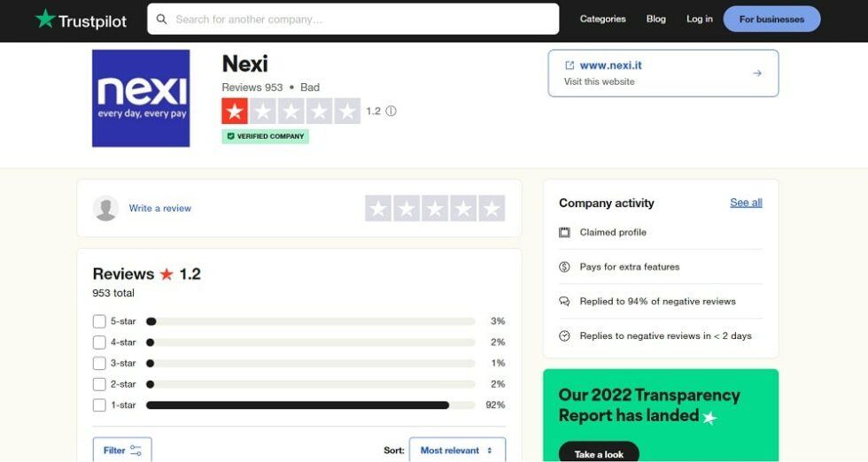This screenshot has height=462, width=868.
Task: Click the Nexi company logo image
Action: pos(141,98)
